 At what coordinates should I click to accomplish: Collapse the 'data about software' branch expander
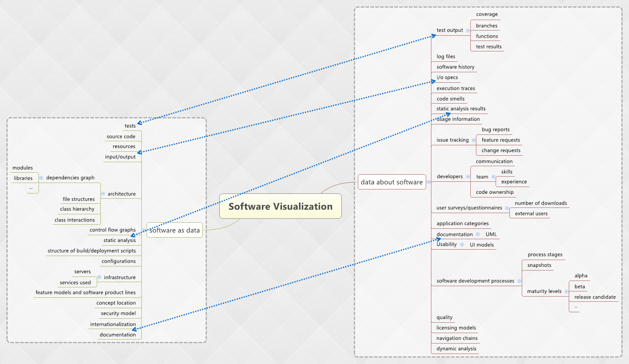click(429, 182)
